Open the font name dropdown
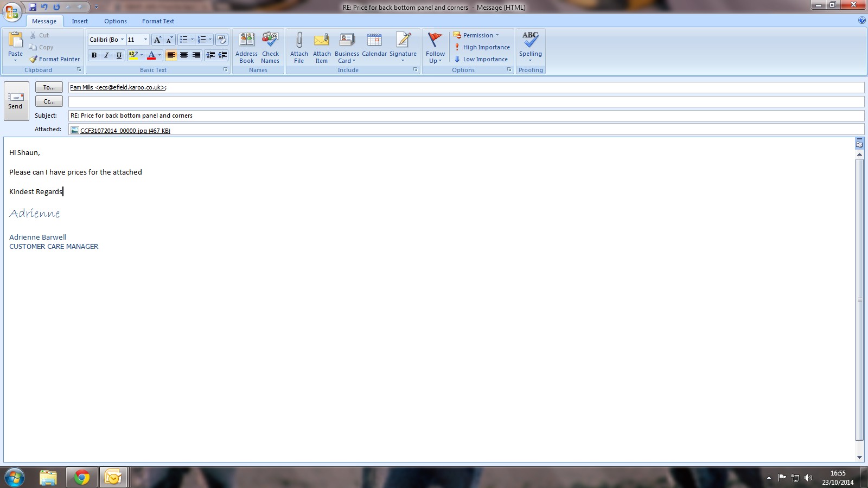Screen dimensions: 868x488 123,40
